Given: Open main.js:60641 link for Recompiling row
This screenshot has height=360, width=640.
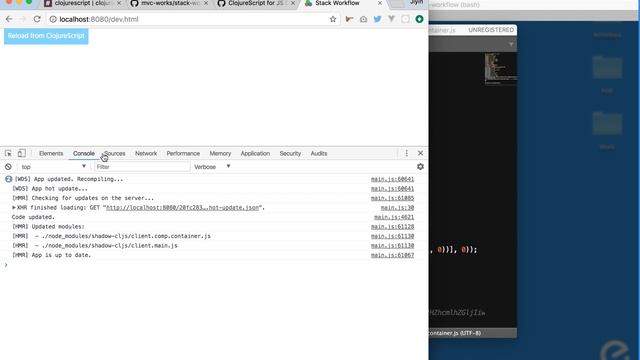Looking at the screenshot, I should (392, 179).
